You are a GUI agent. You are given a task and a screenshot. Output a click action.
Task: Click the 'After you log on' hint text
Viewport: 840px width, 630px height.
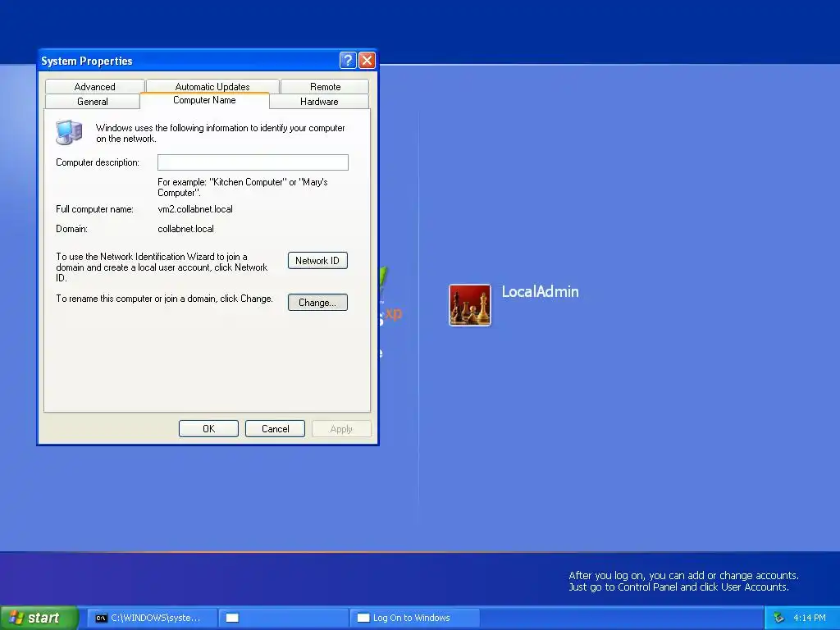coord(683,582)
